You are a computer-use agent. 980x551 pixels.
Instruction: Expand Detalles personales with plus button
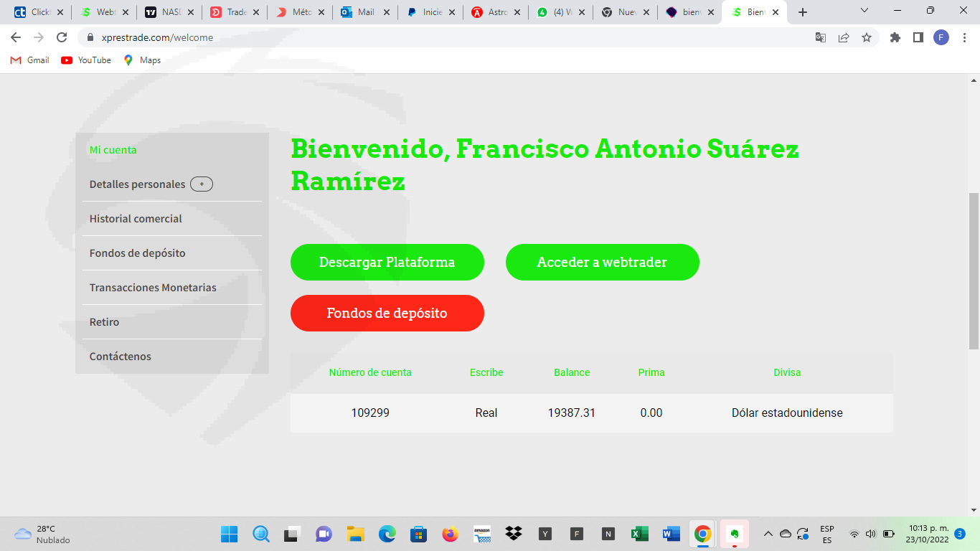202,184
